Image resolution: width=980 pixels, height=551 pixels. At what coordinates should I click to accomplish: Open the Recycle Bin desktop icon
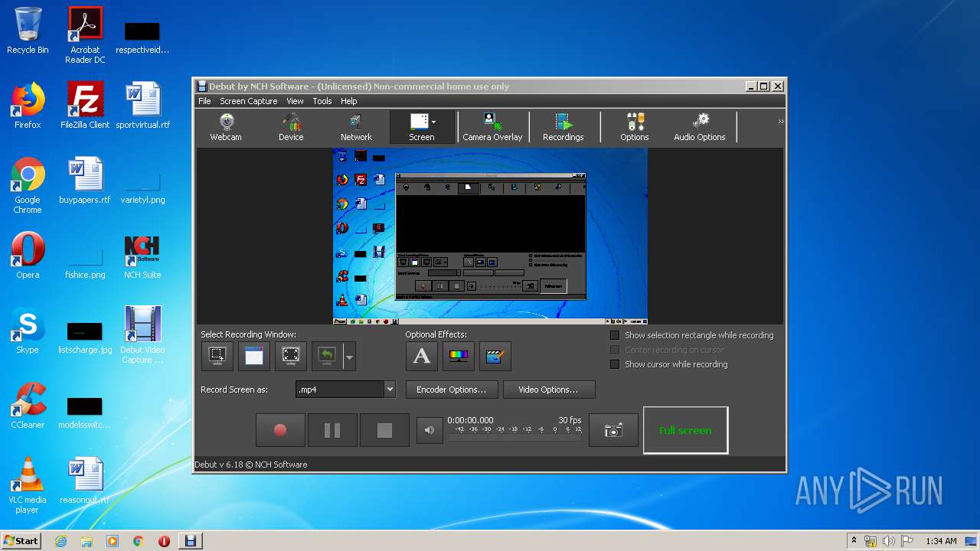click(28, 31)
